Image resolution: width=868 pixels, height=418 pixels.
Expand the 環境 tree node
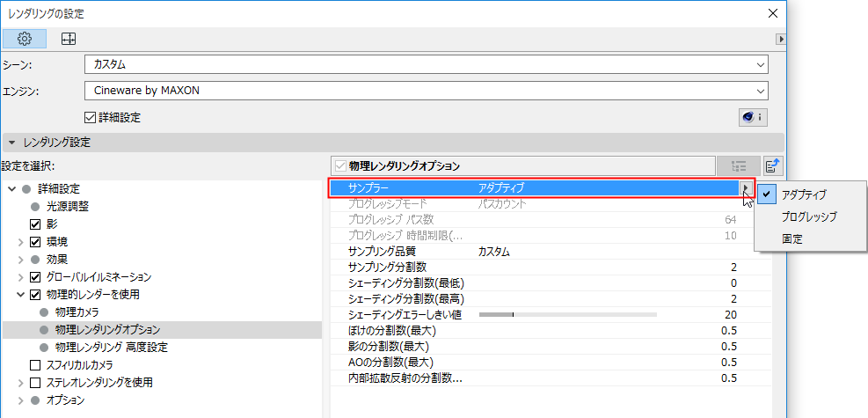tap(20, 242)
